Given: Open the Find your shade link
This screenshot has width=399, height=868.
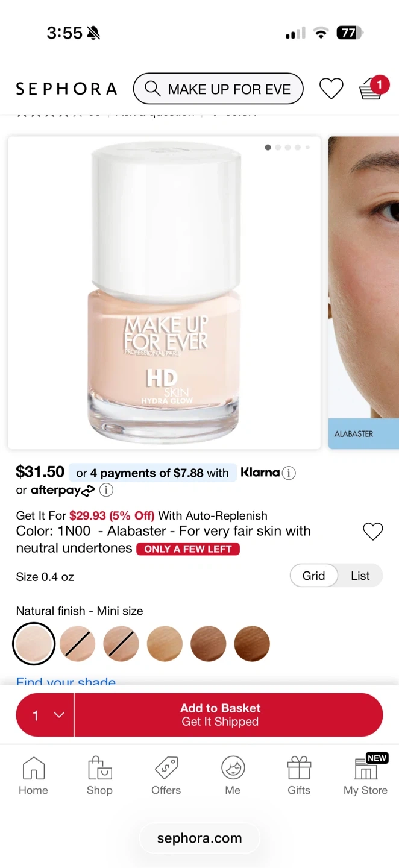Looking at the screenshot, I should tap(66, 681).
